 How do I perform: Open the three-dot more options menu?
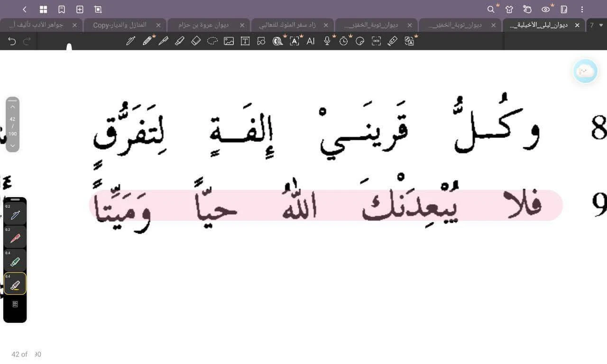tap(582, 9)
